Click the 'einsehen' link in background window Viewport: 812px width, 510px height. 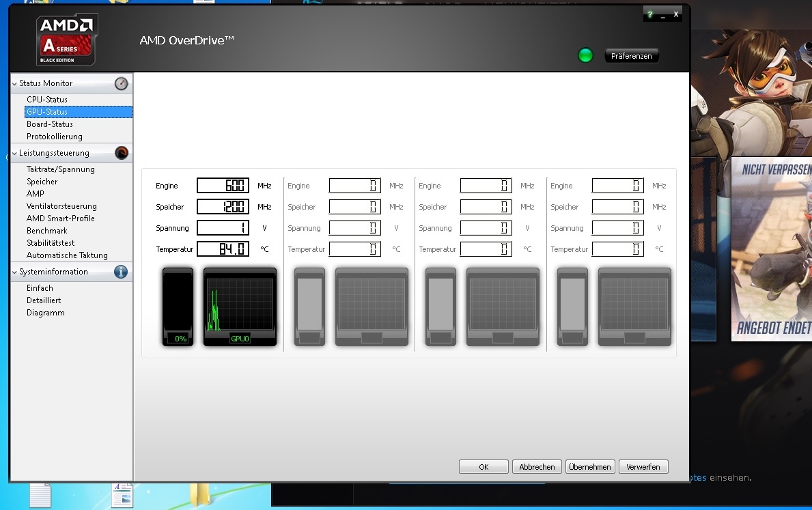pos(730,477)
